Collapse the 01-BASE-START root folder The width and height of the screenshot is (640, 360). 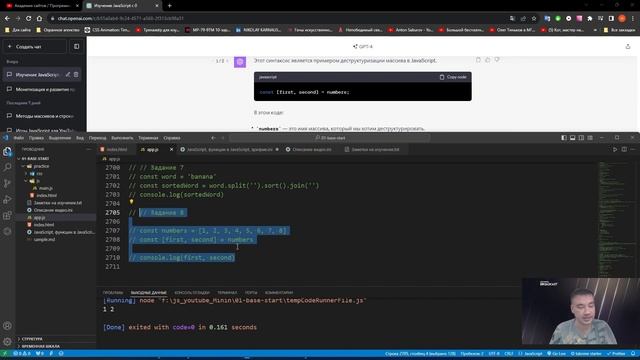tap(18, 158)
